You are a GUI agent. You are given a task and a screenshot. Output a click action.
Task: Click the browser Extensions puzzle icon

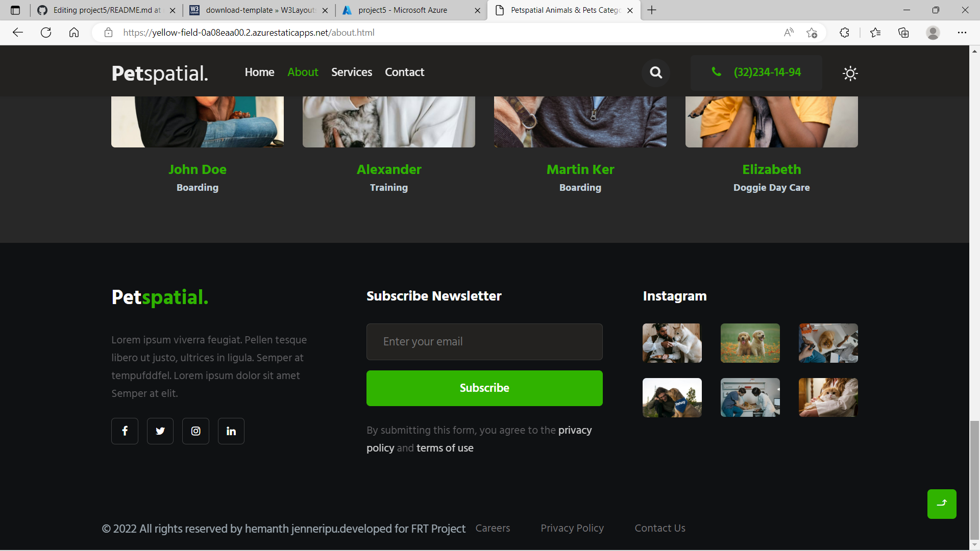pyautogui.click(x=844, y=33)
